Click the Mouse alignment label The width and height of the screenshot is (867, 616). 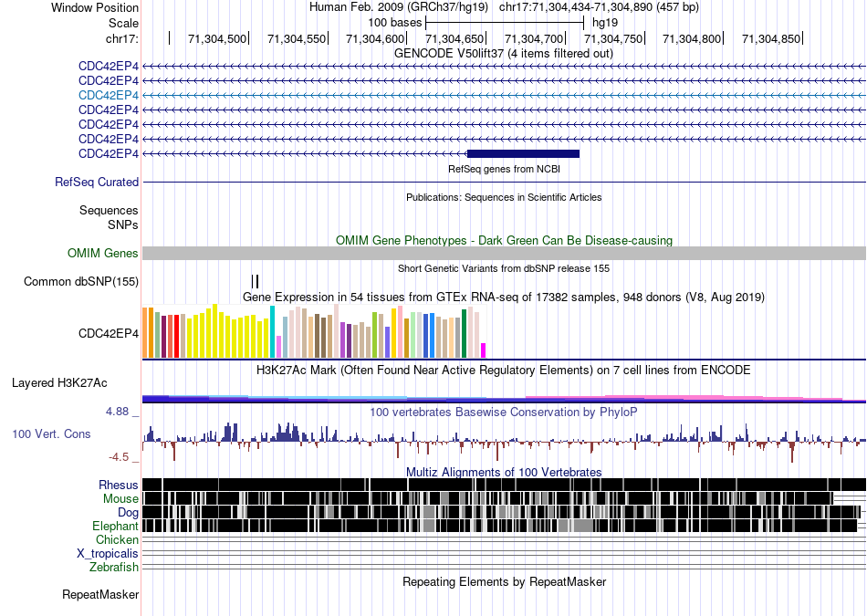click(x=120, y=499)
